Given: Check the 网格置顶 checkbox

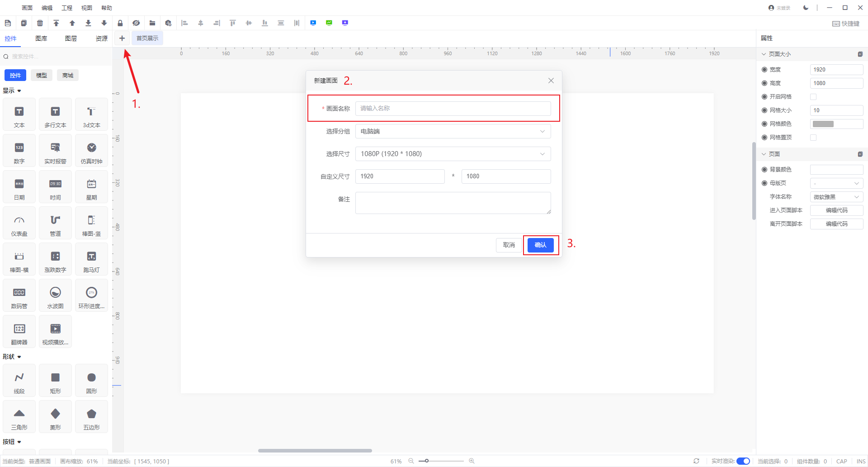Looking at the screenshot, I should pyautogui.click(x=813, y=138).
